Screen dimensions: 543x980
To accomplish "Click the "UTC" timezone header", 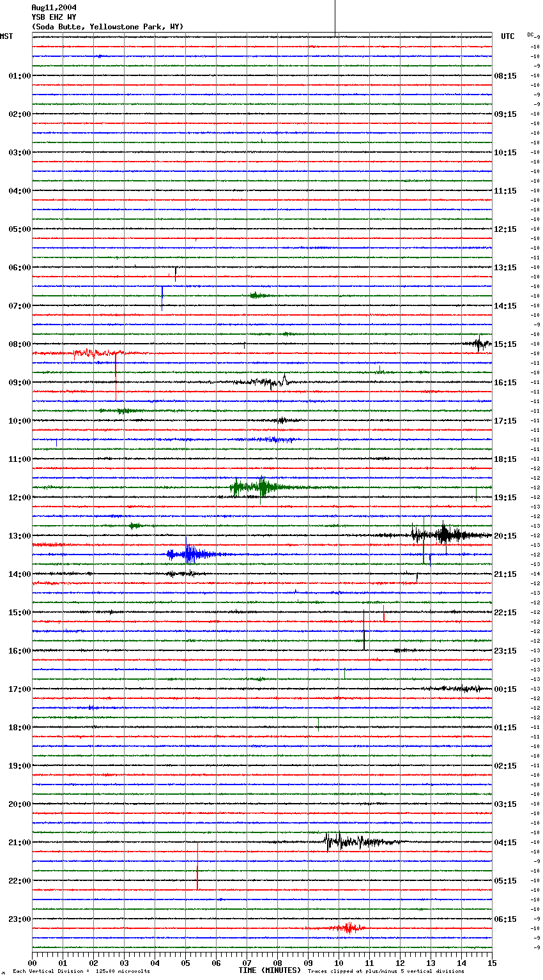I will pos(508,36).
